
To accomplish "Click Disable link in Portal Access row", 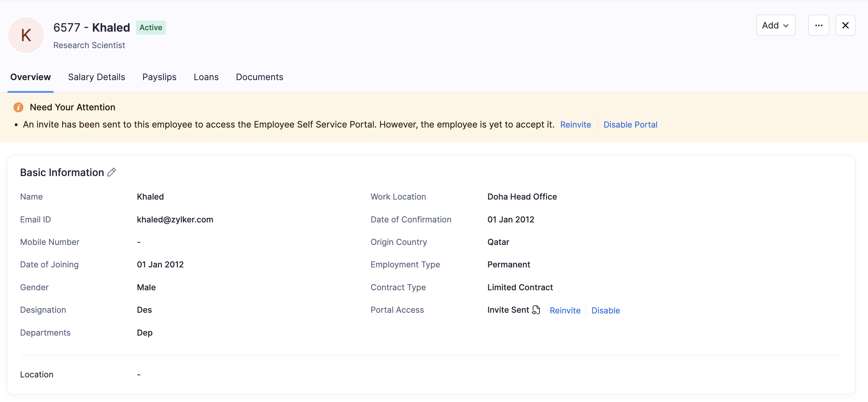I will pos(605,310).
